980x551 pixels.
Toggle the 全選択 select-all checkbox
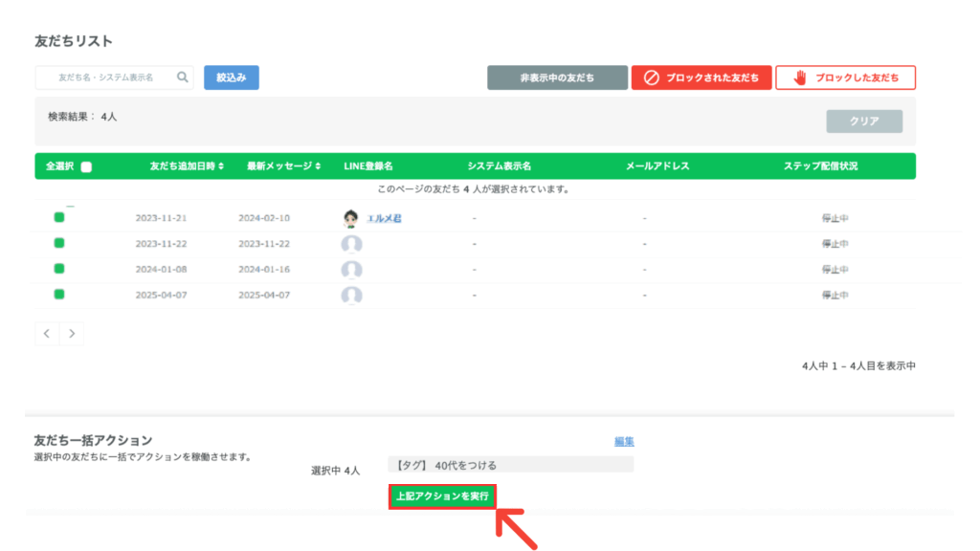pos(86,166)
